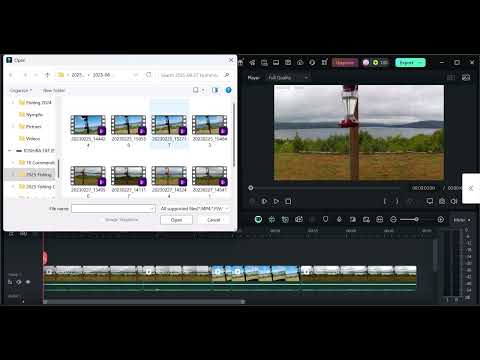The height and width of the screenshot is (360, 480).
Task: Click the mark-in curly bracket icon
Action: point(385,201)
